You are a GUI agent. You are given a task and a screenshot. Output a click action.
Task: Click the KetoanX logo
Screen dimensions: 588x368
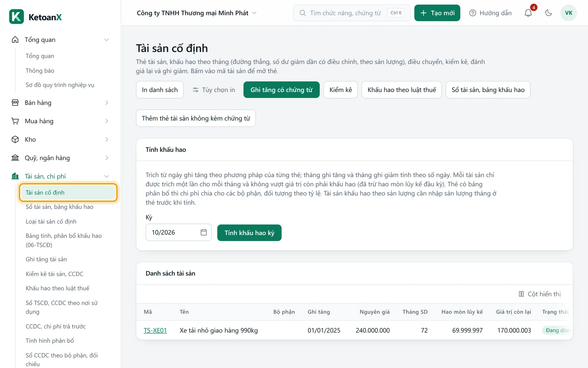click(x=35, y=17)
